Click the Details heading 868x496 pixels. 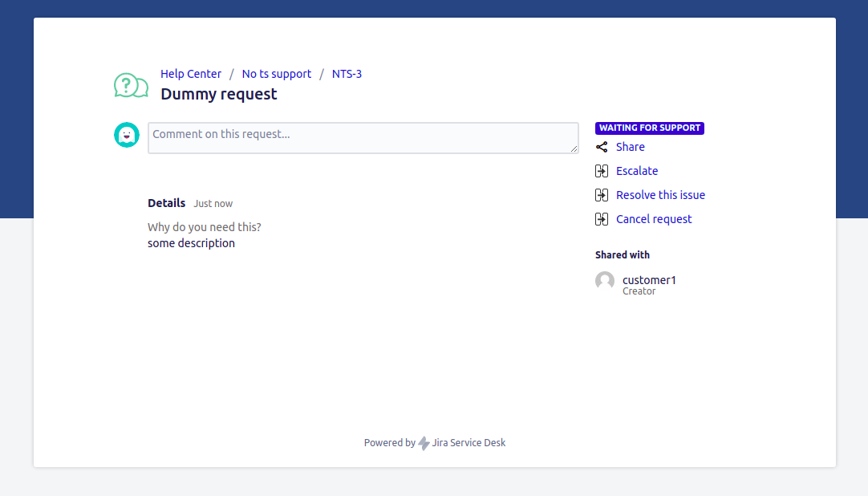coord(167,203)
